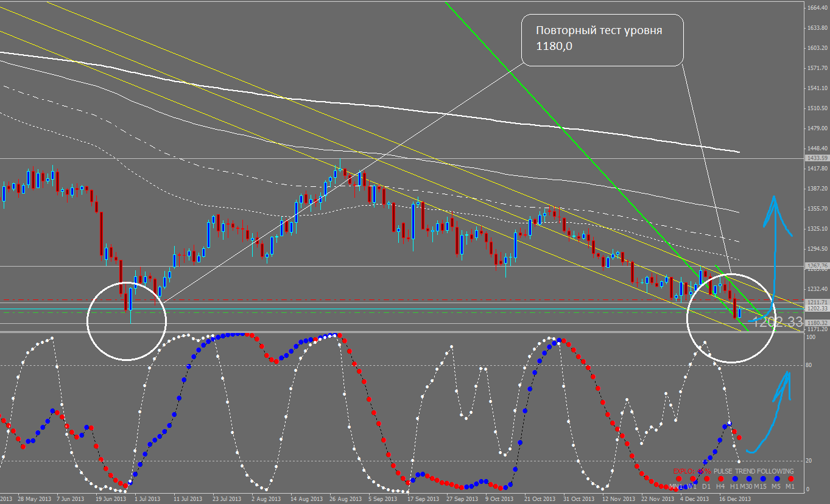Click the 20 level on oscillator scale
The height and width of the screenshot is (504, 830).
(x=809, y=461)
